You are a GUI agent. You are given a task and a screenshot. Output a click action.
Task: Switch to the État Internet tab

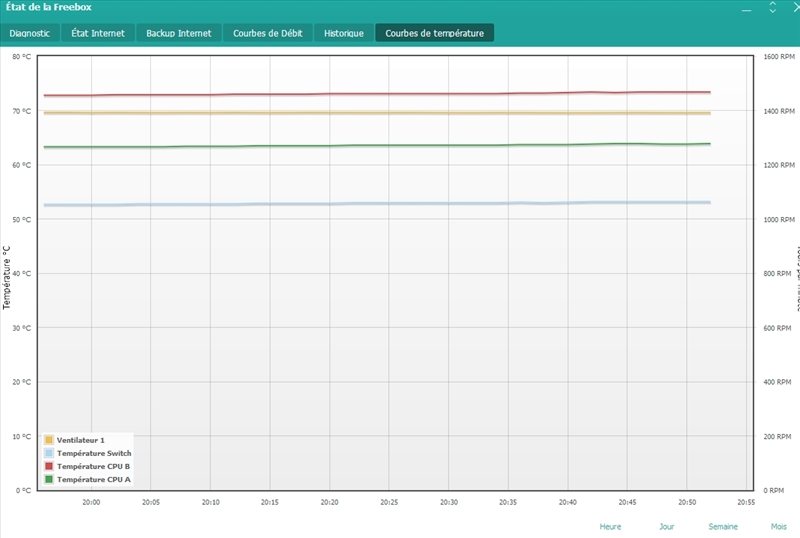pos(98,33)
